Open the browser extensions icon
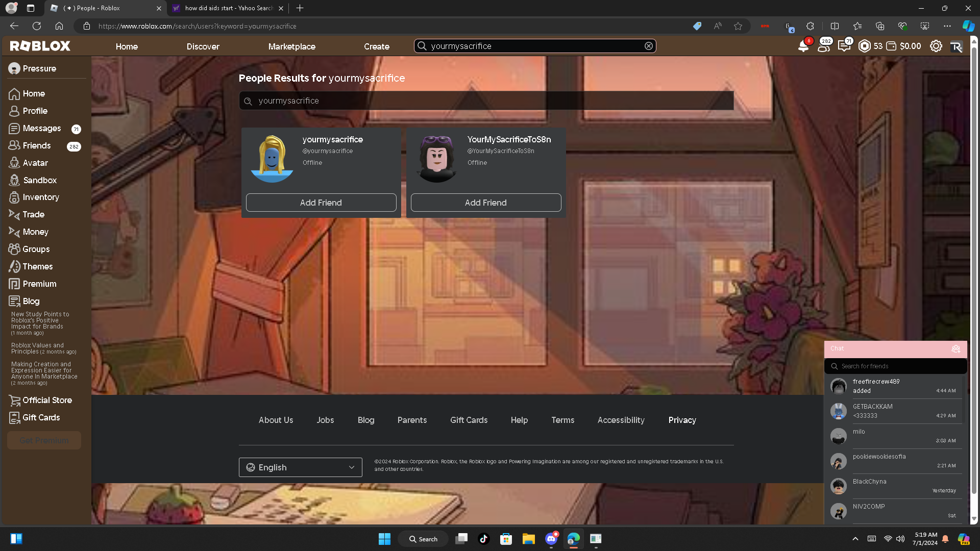This screenshot has width=980, height=551. click(x=810, y=26)
